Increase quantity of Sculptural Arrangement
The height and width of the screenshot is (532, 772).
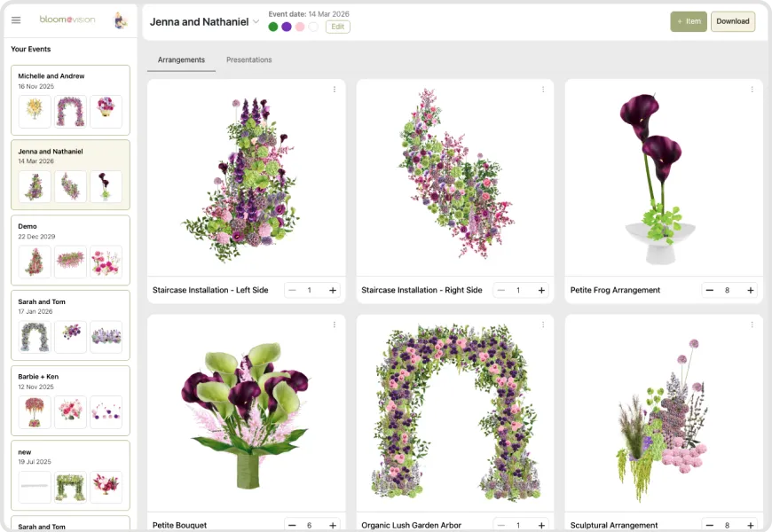(x=751, y=525)
